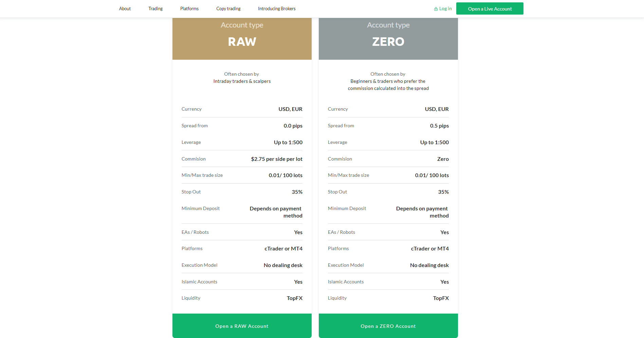Click the 0.5 pips spread value

click(x=439, y=126)
